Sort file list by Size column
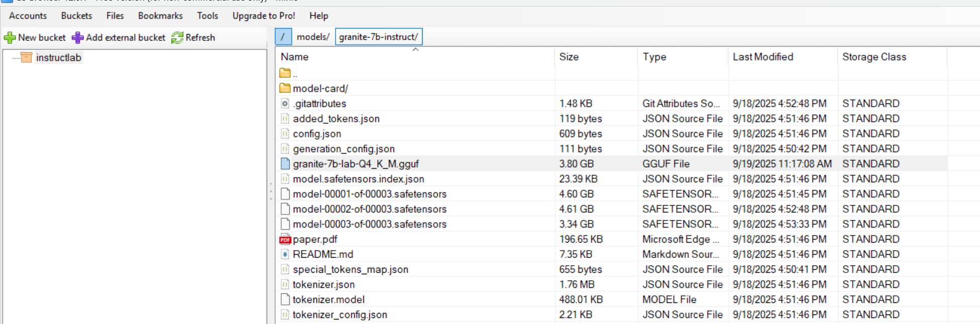Viewport: 980px width, 324px height. tap(569, 57)
